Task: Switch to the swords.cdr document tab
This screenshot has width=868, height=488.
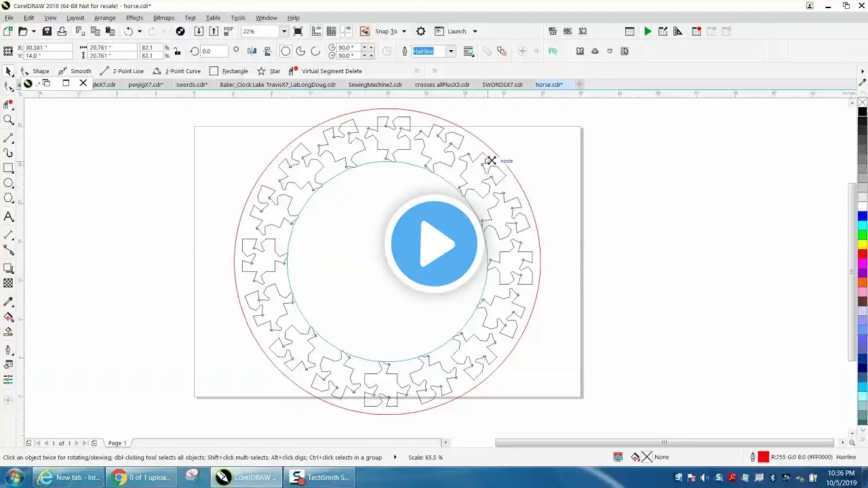Action: (x=192, y=85)
